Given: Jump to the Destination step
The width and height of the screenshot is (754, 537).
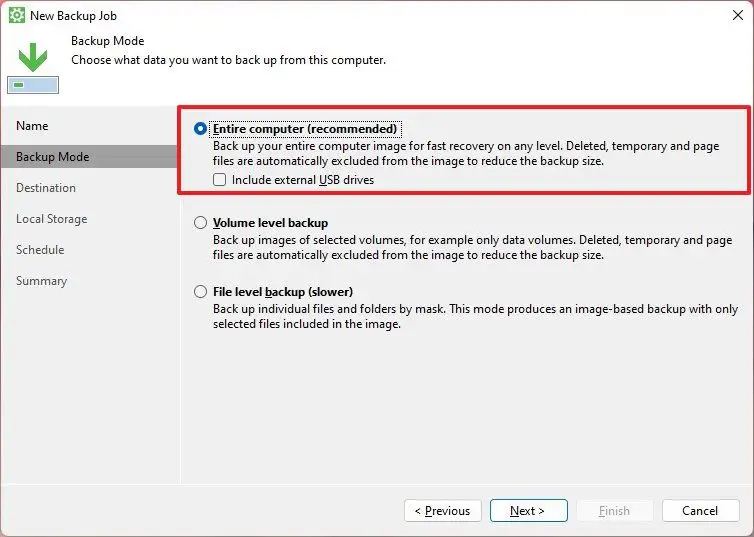Looking at the screenshot, I should pos(46,188).
